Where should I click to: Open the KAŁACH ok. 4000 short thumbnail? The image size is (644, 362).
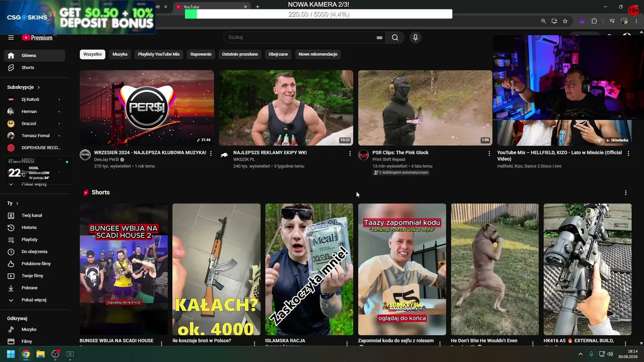(216, 269)
